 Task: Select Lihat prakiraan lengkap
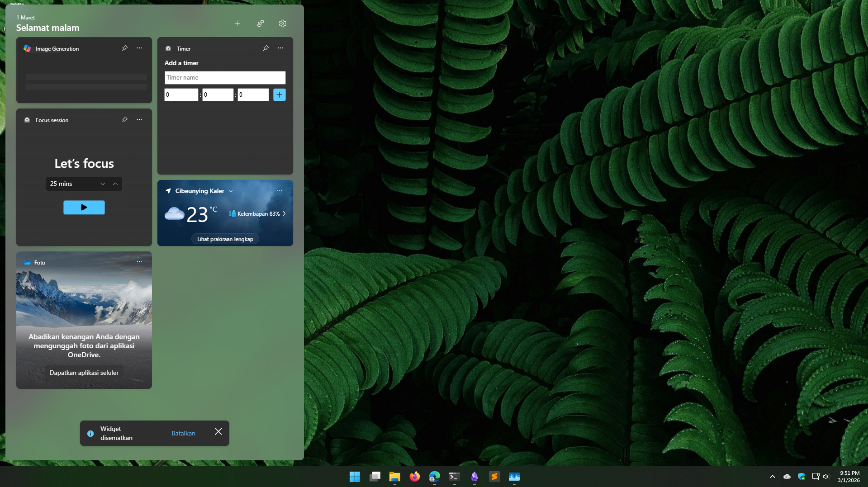pyautogui.click(x=225, y=238)
